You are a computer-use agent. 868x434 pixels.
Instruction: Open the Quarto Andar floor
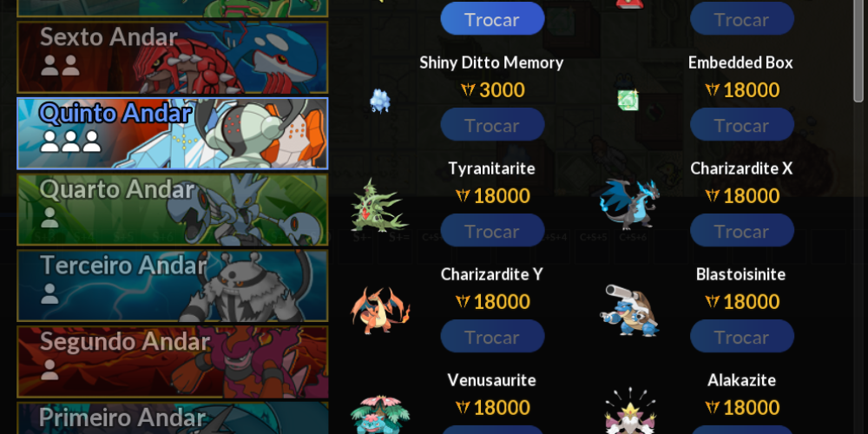tap(173, 209)
